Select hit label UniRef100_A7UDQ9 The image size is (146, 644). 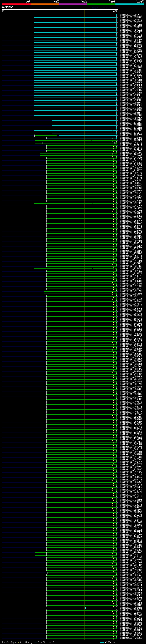[x=131, y=90]
